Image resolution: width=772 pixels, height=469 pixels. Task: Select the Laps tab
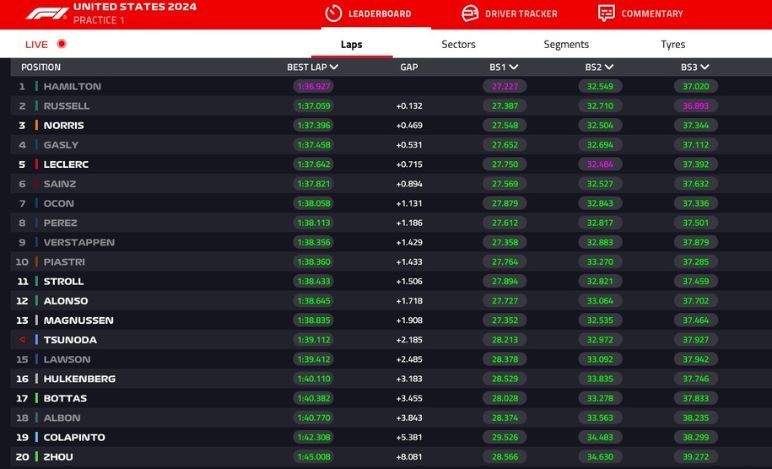pyautogui.click(x=351, y=44)
